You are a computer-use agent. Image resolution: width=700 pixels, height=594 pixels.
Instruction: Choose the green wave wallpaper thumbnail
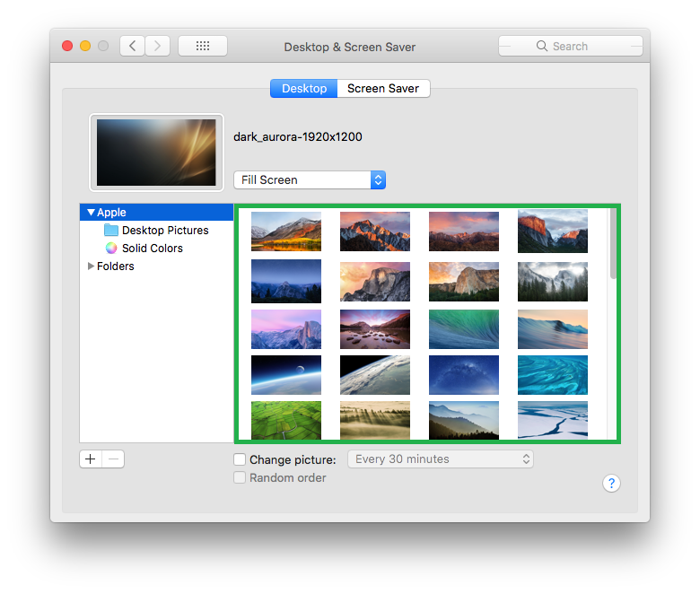pyautogui.click(x=463, y=329)
